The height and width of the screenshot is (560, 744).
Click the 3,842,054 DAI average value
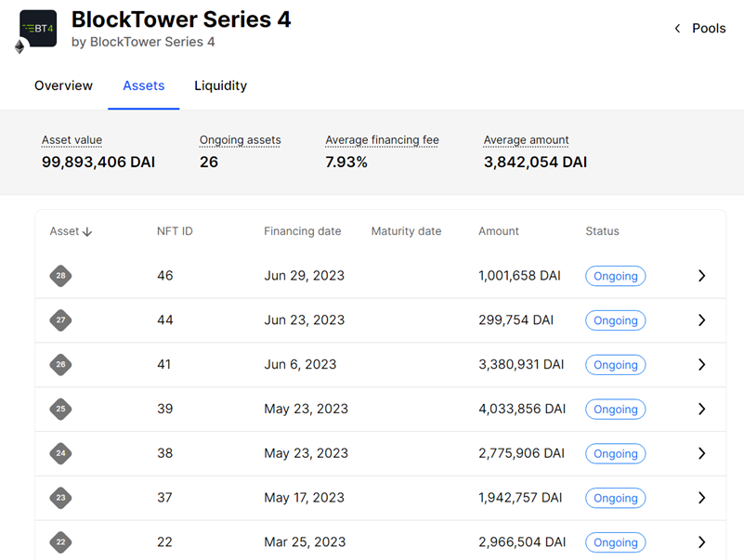[x=535, y=162]
